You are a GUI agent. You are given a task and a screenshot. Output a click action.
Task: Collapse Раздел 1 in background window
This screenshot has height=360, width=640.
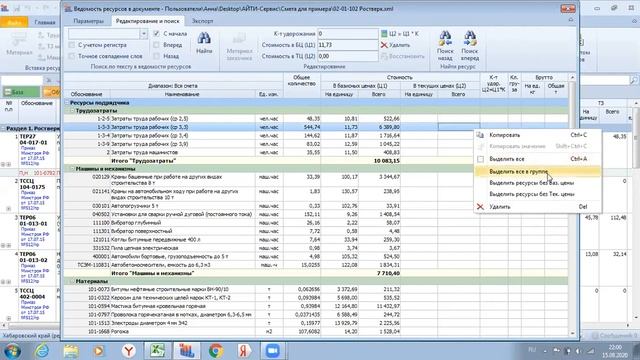coord(4,129)
